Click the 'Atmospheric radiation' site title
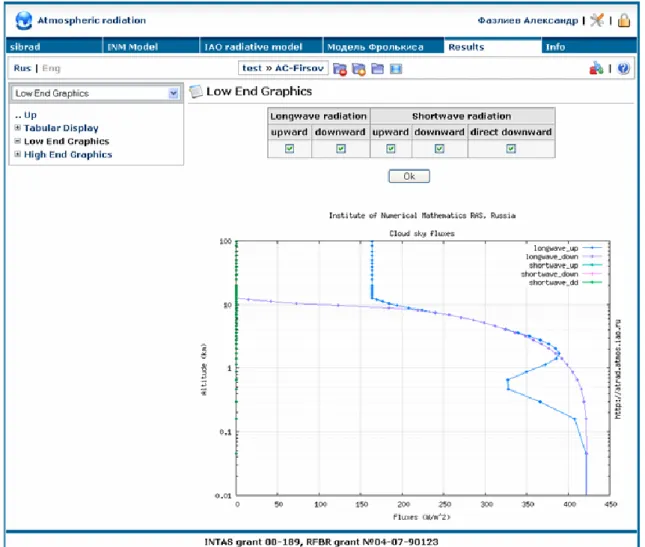The width and height of the screenshot is (645, 547). tap(91, 20)
